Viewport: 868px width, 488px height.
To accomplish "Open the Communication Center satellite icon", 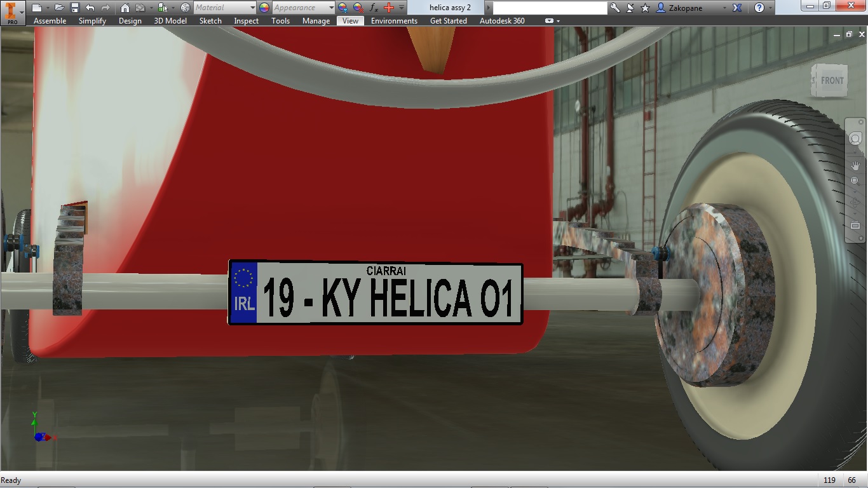I will click(x=630, y=8).
